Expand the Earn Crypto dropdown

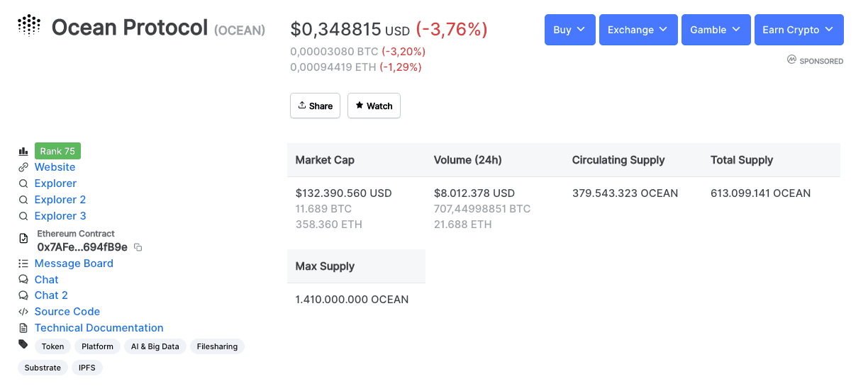tap(799, 30)
